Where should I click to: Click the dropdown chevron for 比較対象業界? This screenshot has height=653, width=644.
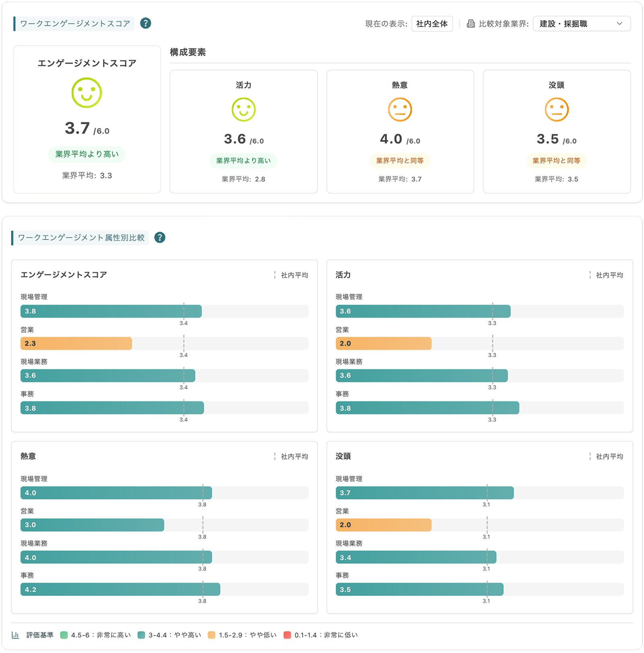pos(619,24)
